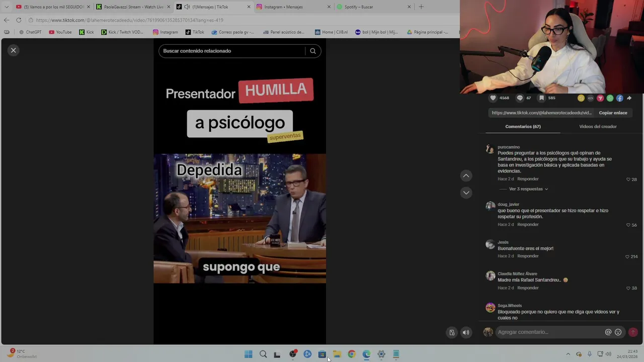Screen dimensions: 644x362
Task: Open Instagram bookmark
Action: coord(166,32)
